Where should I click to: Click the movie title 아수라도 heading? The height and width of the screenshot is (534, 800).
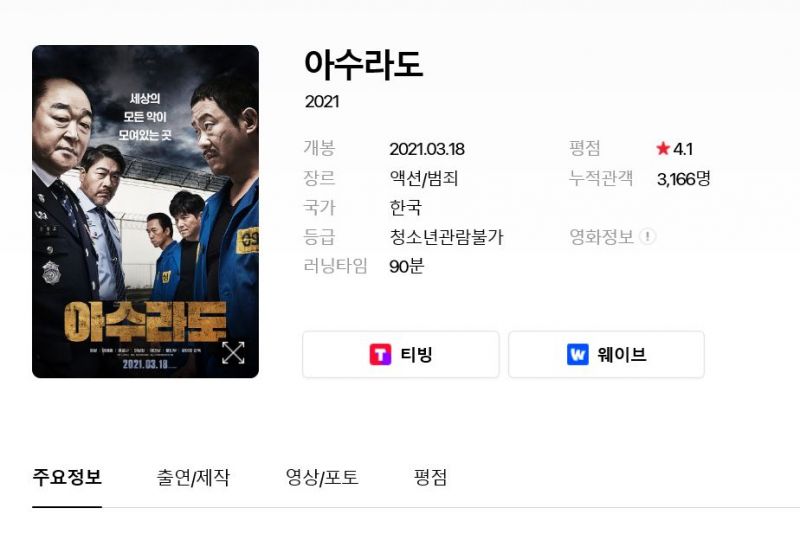coord(364,65)
